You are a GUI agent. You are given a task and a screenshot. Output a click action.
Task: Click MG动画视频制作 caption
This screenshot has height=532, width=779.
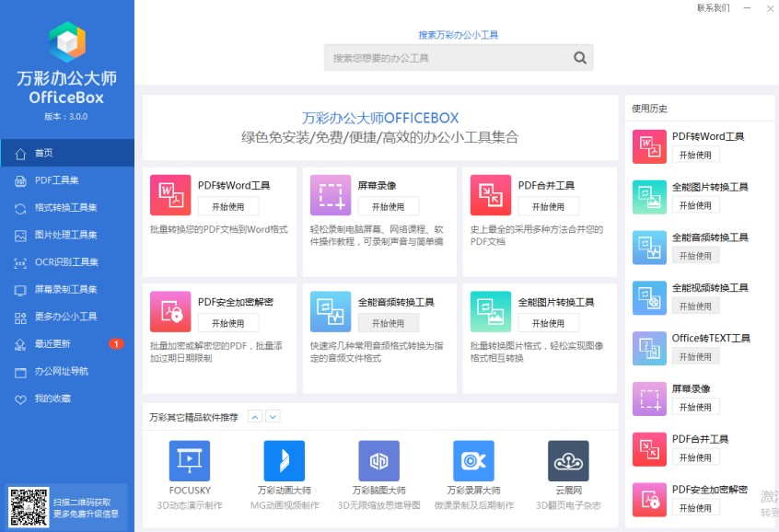click(x=285, y=505)
